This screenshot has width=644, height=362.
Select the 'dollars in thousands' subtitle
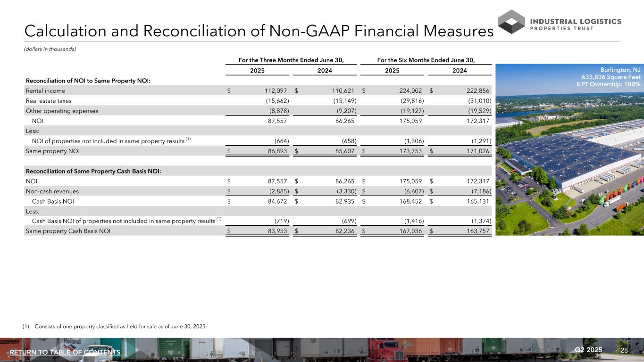point(50,49)
